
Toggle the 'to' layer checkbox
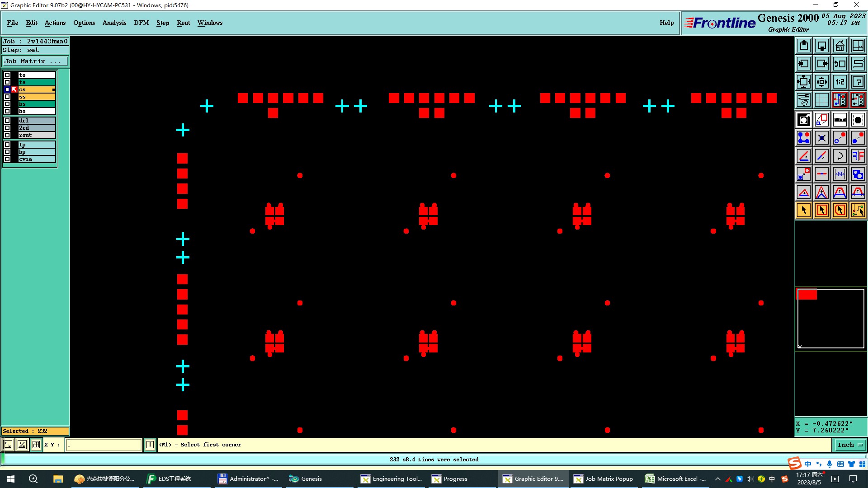7,75
